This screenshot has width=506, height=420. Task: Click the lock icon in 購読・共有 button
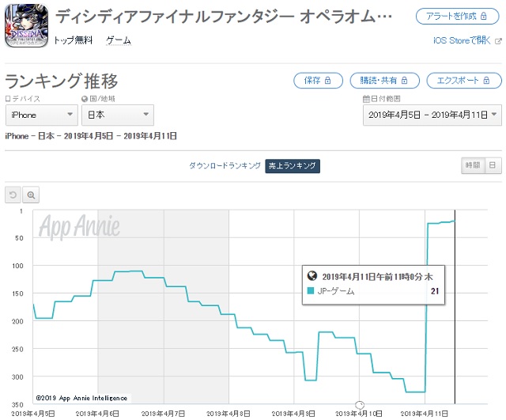(404, 80)
